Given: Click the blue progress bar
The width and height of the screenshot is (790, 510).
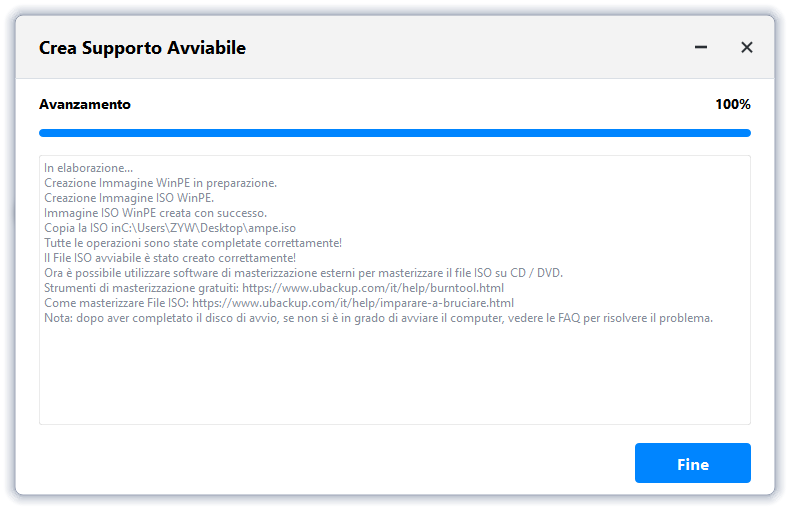Looking at the screenshot, I should 394,132.
